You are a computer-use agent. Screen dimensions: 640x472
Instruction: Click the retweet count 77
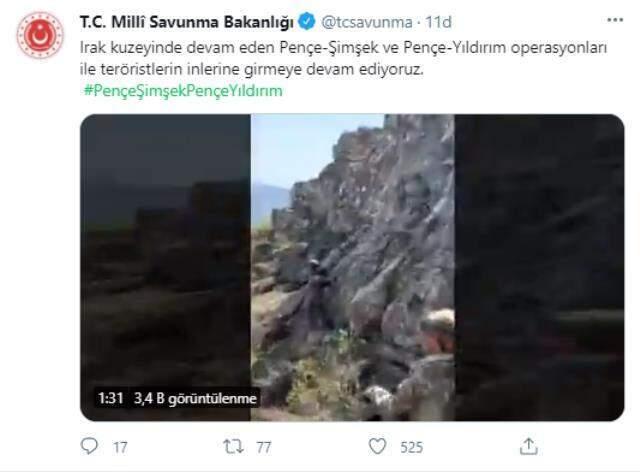[264, 448]
